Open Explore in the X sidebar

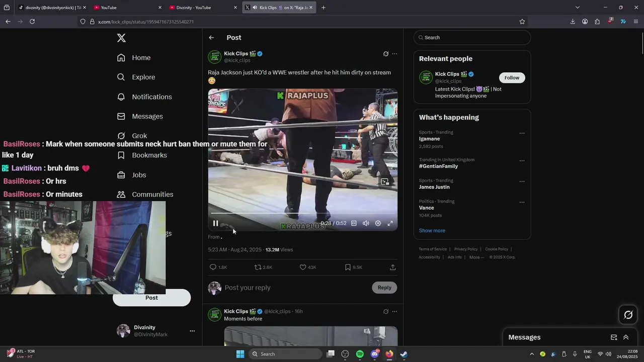point(136,77)
